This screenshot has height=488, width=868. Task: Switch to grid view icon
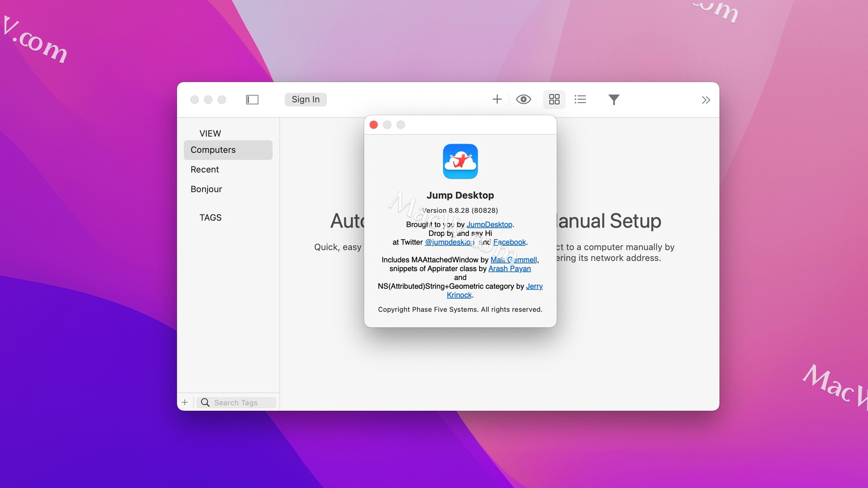[553, 99]
